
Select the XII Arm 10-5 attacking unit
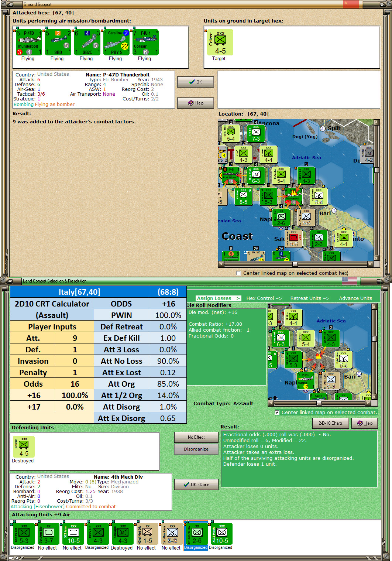(x=73, y=534)
